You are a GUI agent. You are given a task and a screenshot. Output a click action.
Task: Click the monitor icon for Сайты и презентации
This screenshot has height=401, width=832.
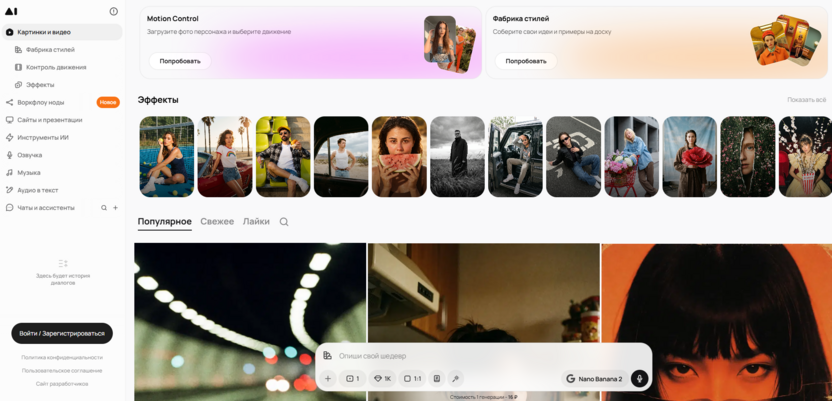(x=10, y=120)
